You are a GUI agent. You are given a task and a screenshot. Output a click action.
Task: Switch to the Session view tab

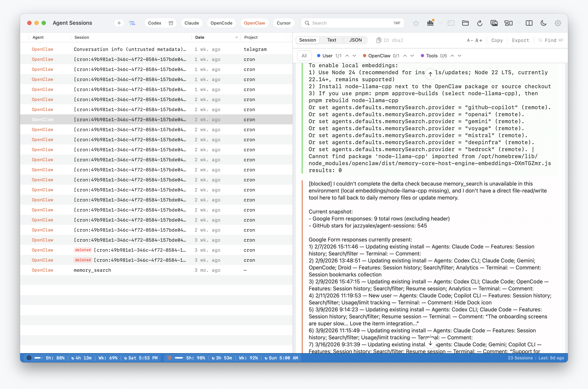307,40
